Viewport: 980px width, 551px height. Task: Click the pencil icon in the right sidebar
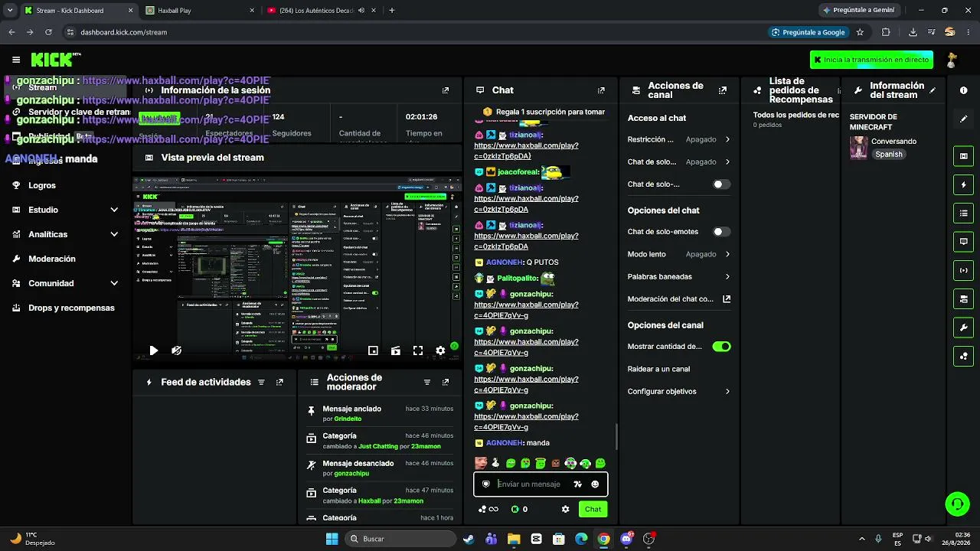click(x=963, y=119)
